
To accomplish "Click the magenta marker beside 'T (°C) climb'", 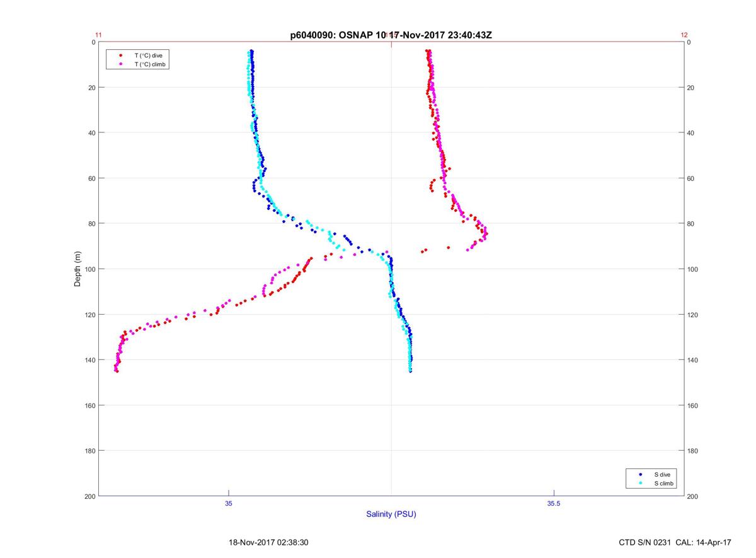I will (120, 64).
